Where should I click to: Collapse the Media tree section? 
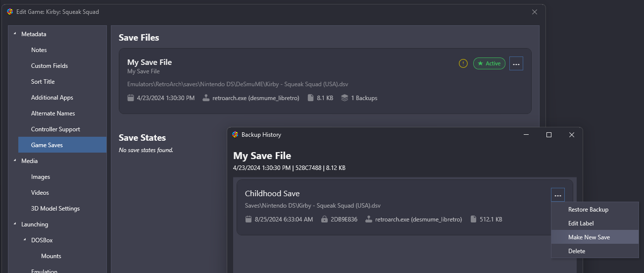tap(14, 161)
